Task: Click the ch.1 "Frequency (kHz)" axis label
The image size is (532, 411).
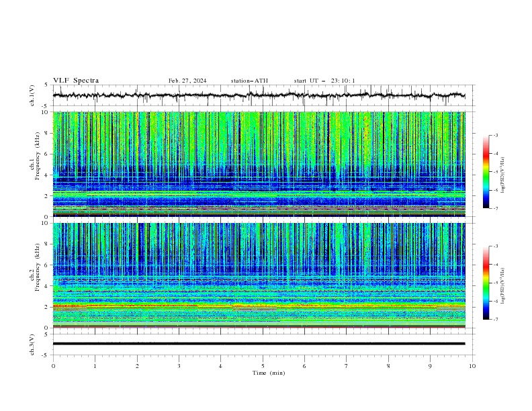Action: 37,156
